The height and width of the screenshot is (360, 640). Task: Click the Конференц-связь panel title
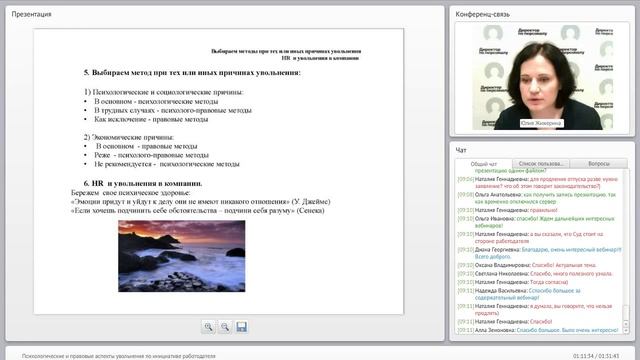482,14
